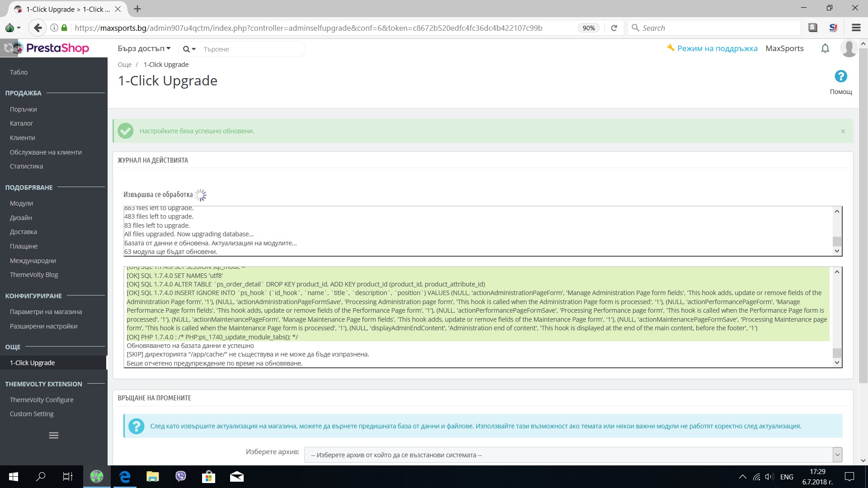This screenshot has width=868, height=488.
Task: Open Windows Action Center notifications icon
Action: point(849,477)
